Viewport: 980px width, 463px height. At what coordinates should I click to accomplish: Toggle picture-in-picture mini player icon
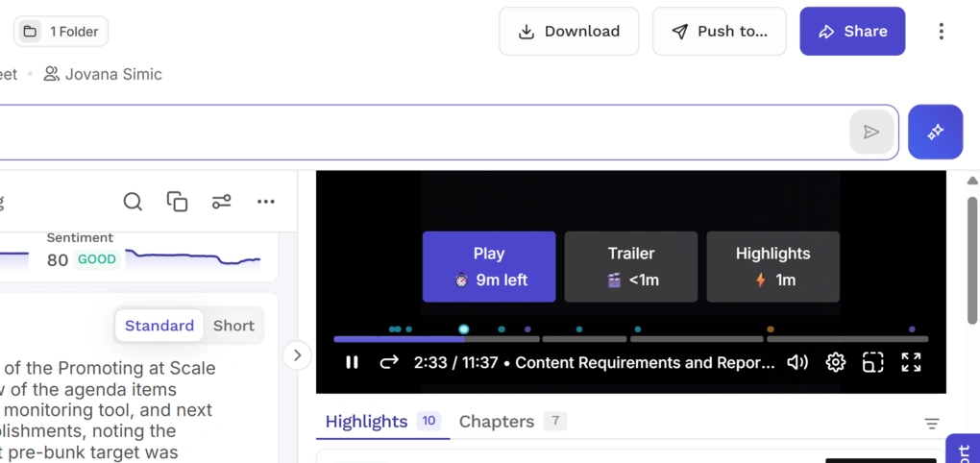click(x=872, y=362)
